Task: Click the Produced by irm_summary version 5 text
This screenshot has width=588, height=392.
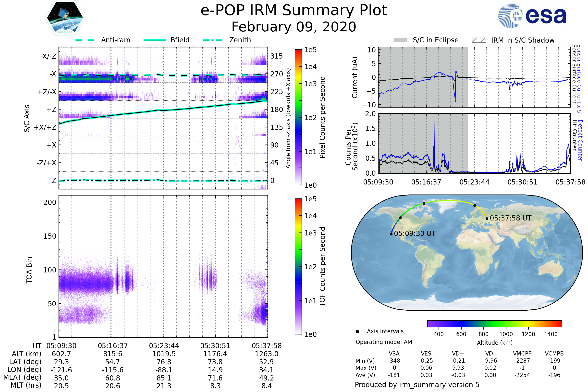Action: (417, 384)
